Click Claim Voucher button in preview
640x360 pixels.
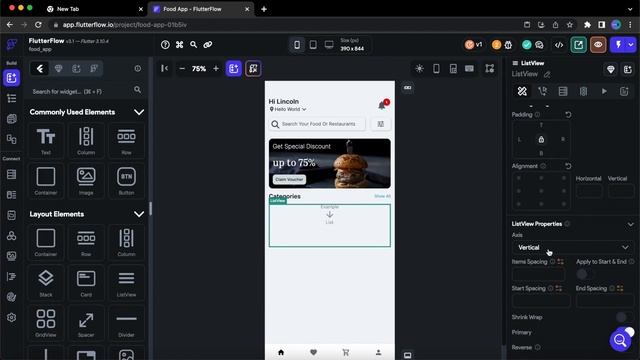pos(289,180)
